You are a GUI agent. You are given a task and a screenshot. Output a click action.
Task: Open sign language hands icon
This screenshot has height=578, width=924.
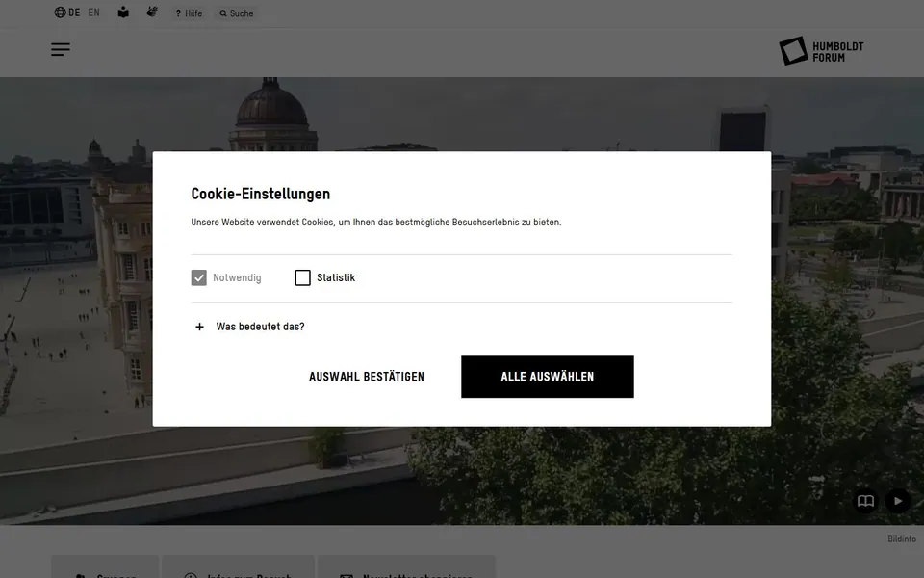click(x=152, y=12)
